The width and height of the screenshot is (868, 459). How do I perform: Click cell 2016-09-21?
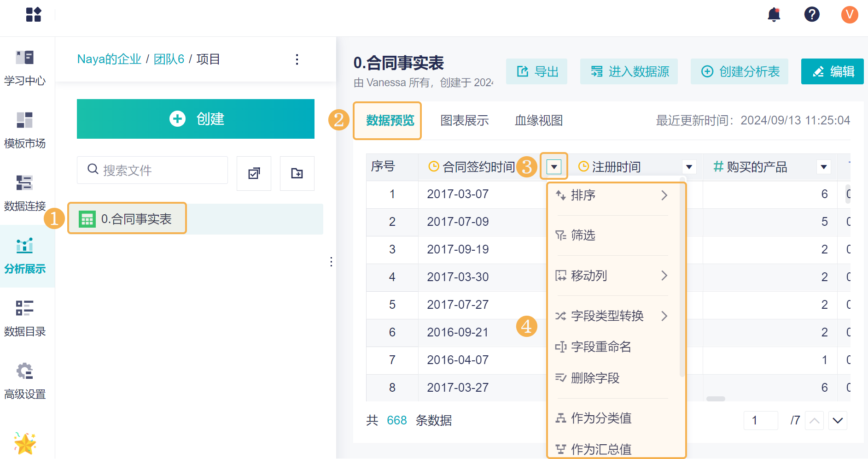point(458,332)
